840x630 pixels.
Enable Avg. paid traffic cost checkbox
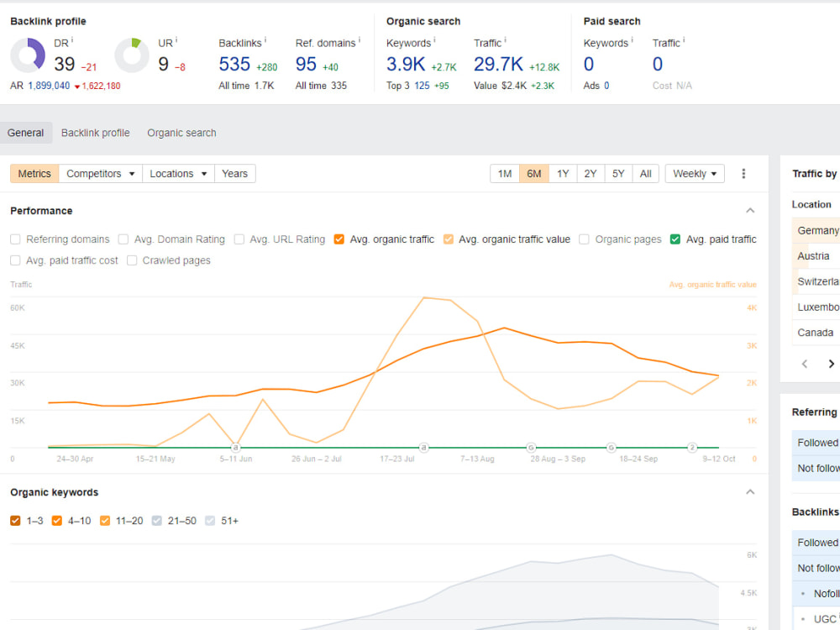(x=15, y=260)
